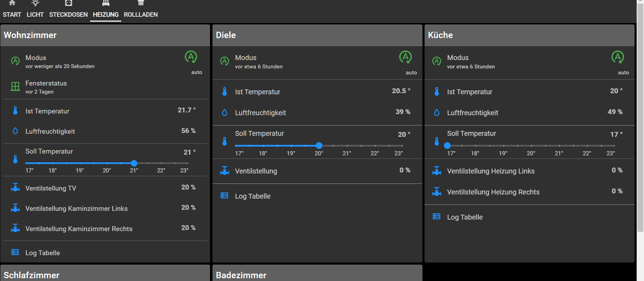Image resolution: width=644 pixels, height=281 pixels.
Task: Click the Diele Luftfeuchtigkeit droplet icon
Action: 225,112
